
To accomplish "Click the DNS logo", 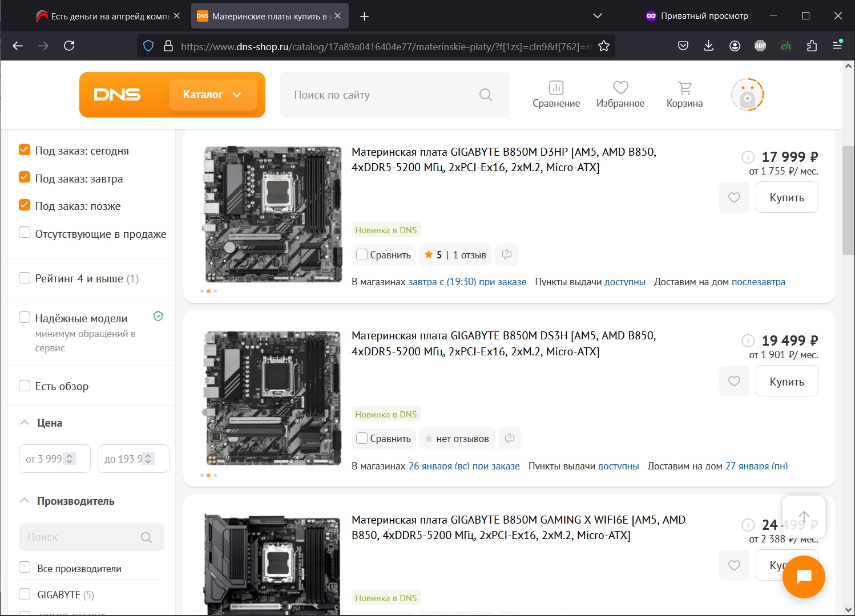I will point(117,95).
